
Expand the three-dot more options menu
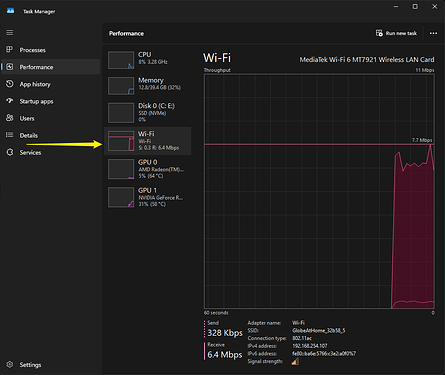[433, 33]
